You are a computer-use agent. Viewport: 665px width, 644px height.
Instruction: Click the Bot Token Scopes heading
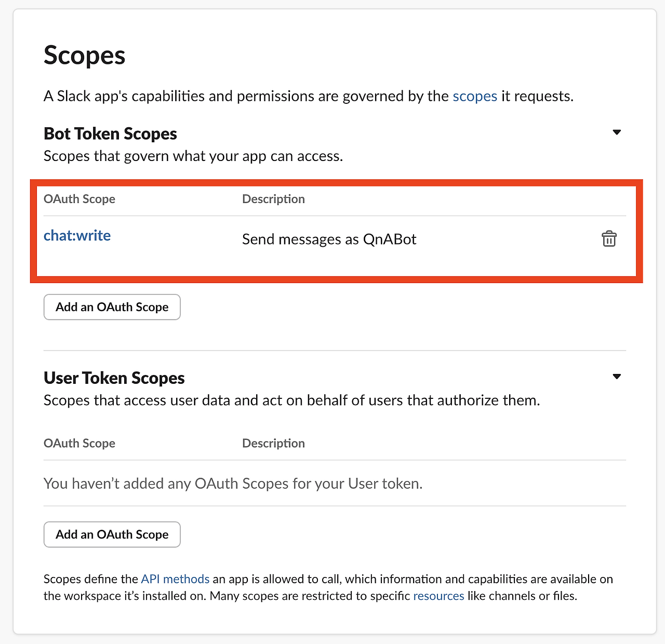point(110,133)
